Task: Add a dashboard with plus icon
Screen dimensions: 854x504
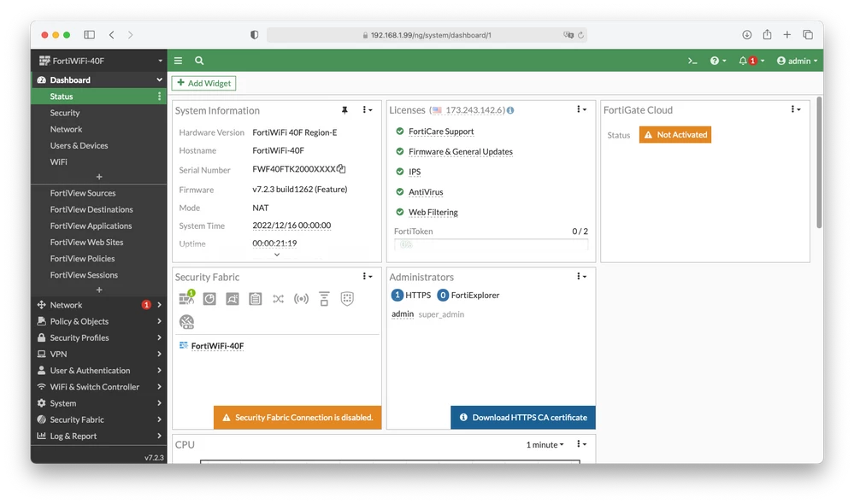Action: click(99, 177)
